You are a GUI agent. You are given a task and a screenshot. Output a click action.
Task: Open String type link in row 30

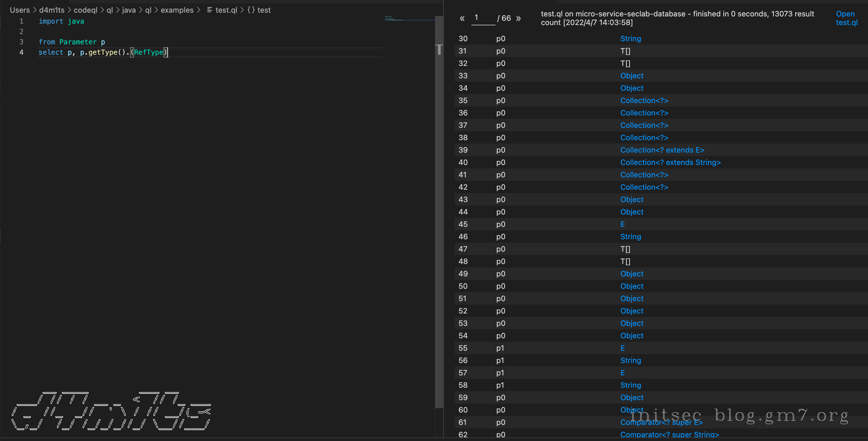(631, 39)
